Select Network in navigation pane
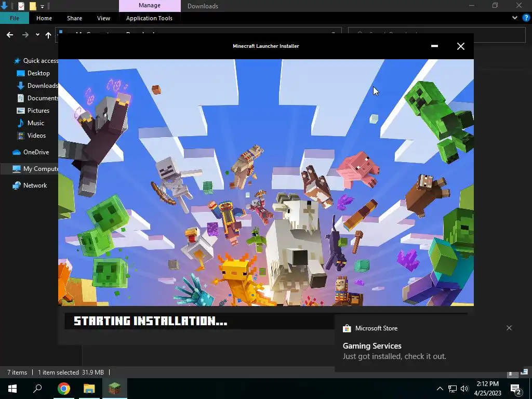 click(30, 185)
